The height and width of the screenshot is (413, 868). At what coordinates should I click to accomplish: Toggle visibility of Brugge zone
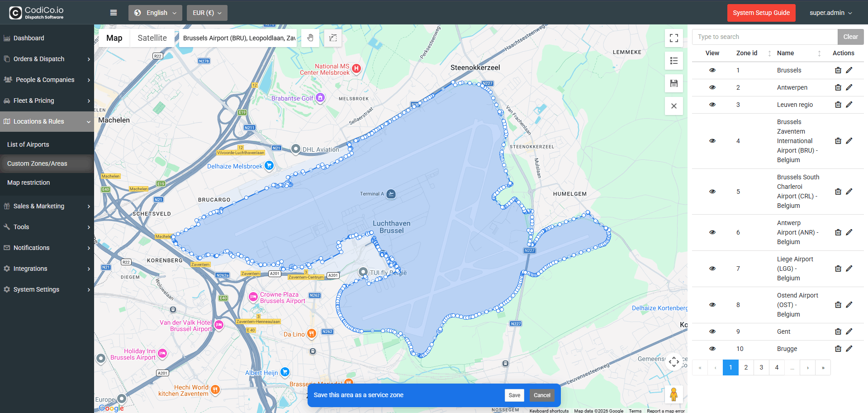click(712, 349)
